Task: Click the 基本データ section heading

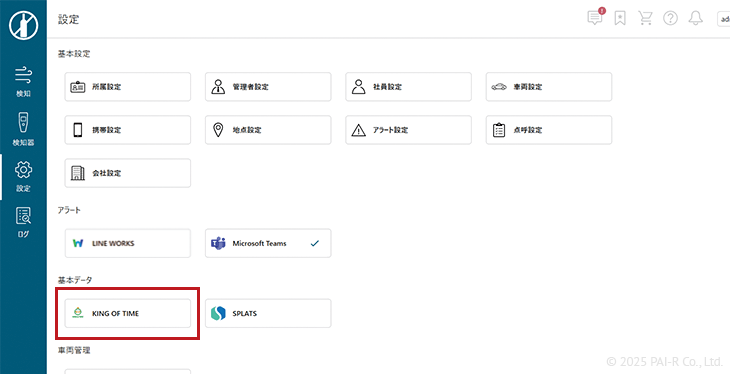Action: [x=75, y=280]
